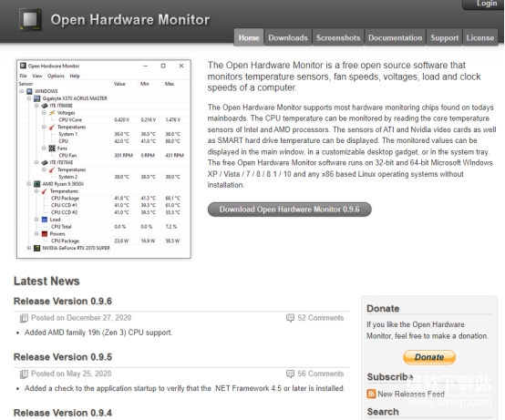Click the chip icon beside ITE IT8688E
The image size is (505, 420).
tap(45, 106)
